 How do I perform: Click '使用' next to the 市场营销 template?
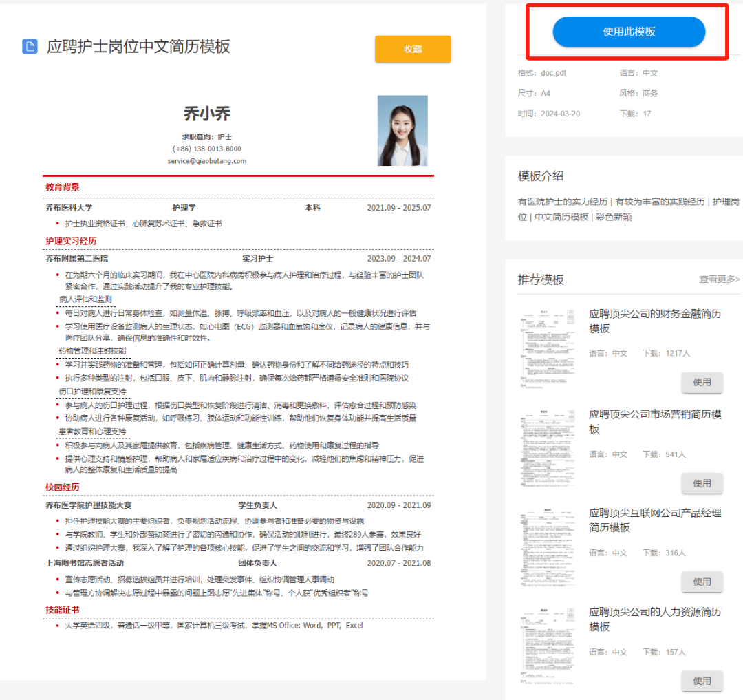tap(702, 483)
